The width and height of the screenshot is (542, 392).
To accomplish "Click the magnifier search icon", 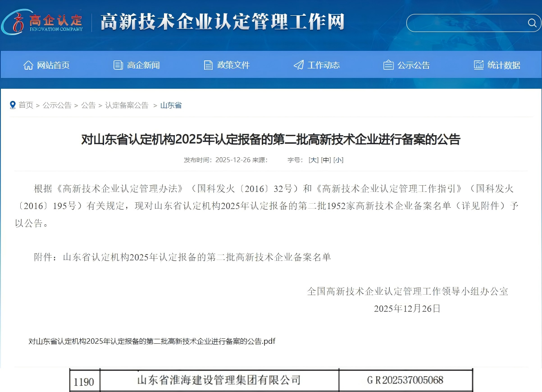I will point(533,23).
